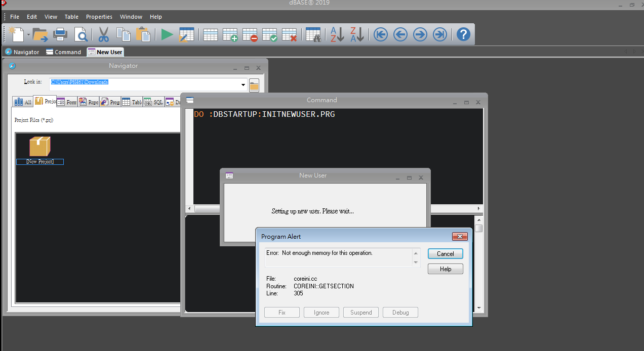Click the Design table pencil icon

coord(187,34)
